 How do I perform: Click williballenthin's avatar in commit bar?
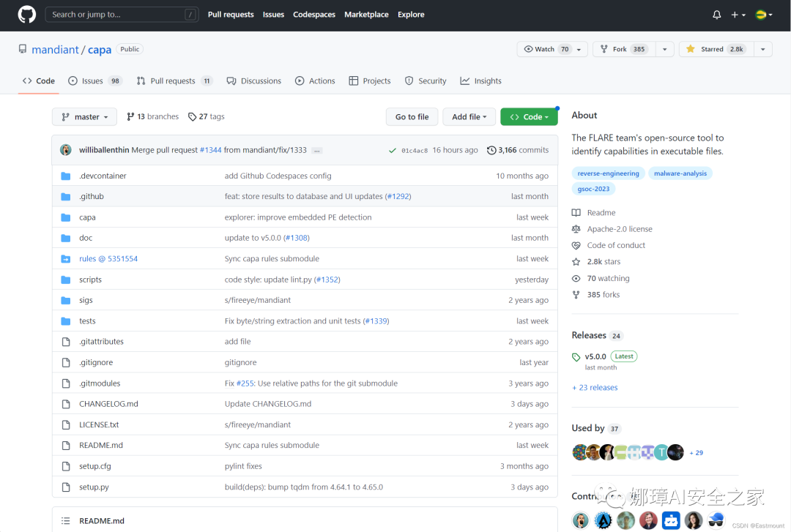point(66,150)
